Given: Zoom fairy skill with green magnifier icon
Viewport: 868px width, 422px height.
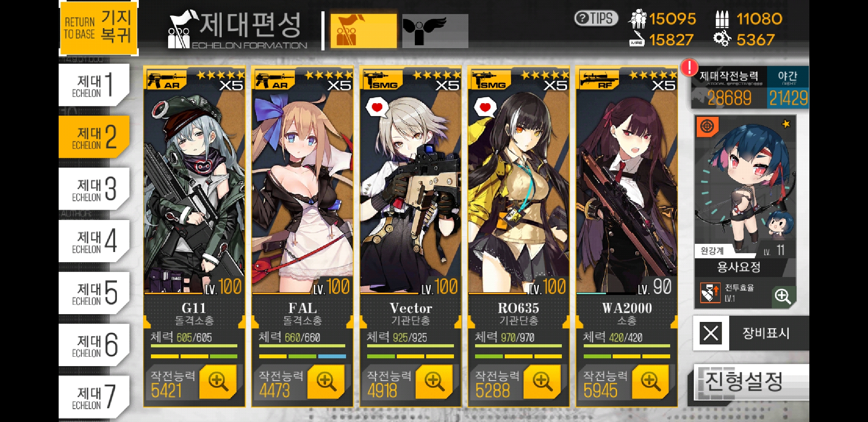Looking at the screenshot, I should pos(783,296).
